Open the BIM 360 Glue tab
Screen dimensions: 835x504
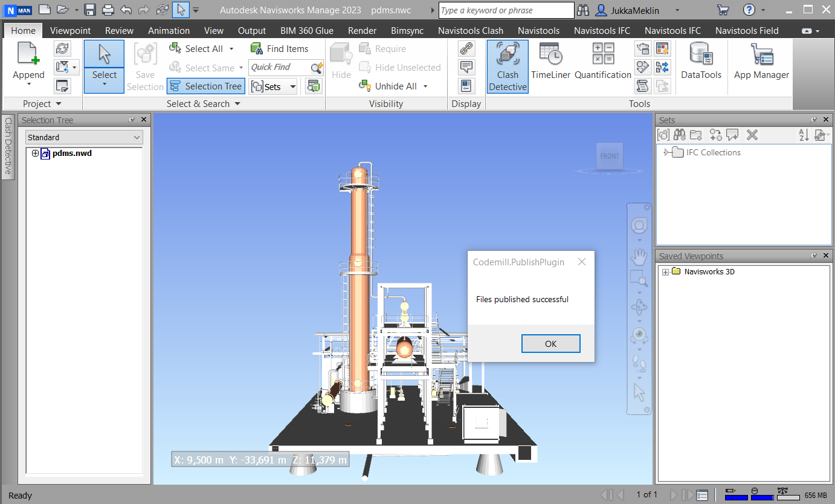[x=307, y=31]
